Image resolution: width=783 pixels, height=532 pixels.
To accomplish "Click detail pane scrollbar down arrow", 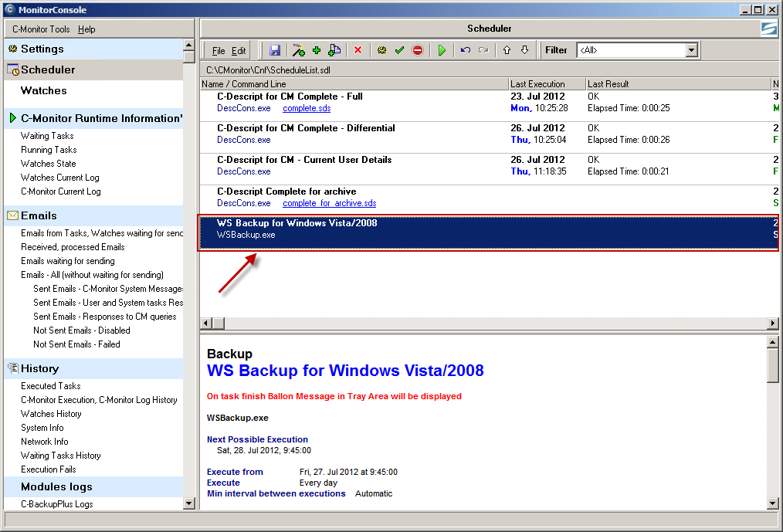I will (x=772, y=503).
